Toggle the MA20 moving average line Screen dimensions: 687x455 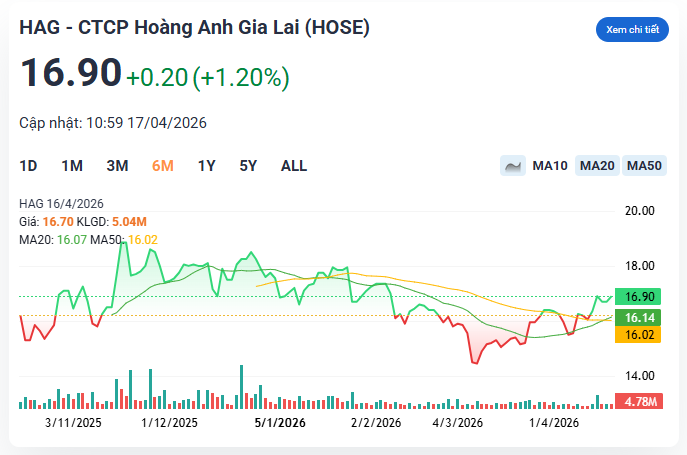click(x=597, y=166)
